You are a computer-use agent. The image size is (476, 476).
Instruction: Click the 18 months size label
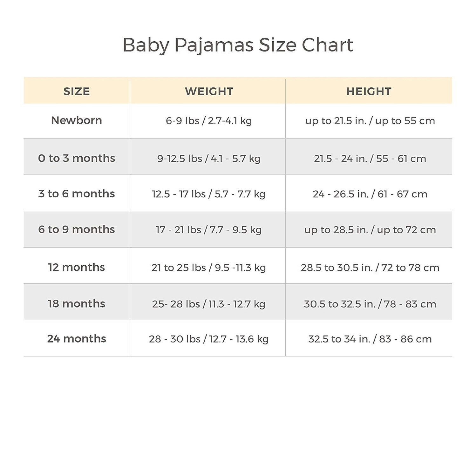pos(77,304)
